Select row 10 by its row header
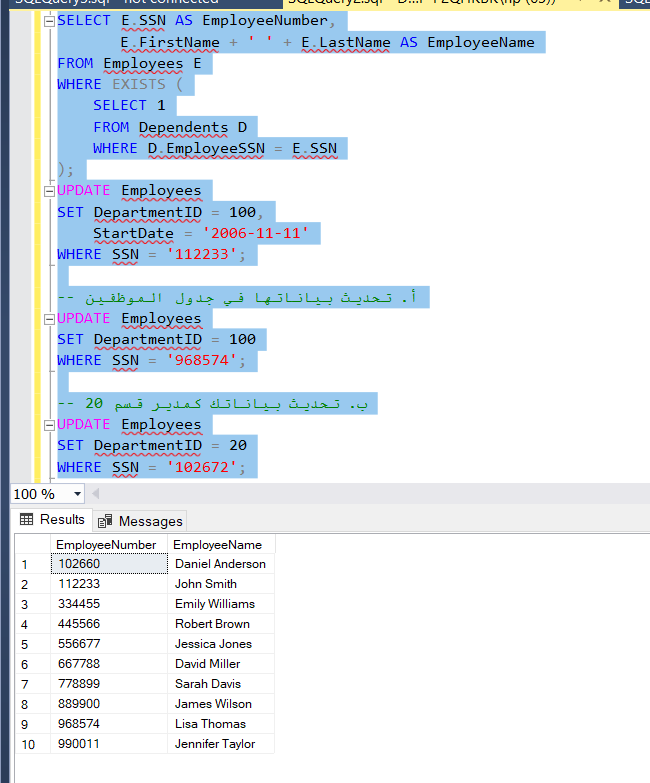The width and height of the screenshot is (650, 783). click(30, 744)
